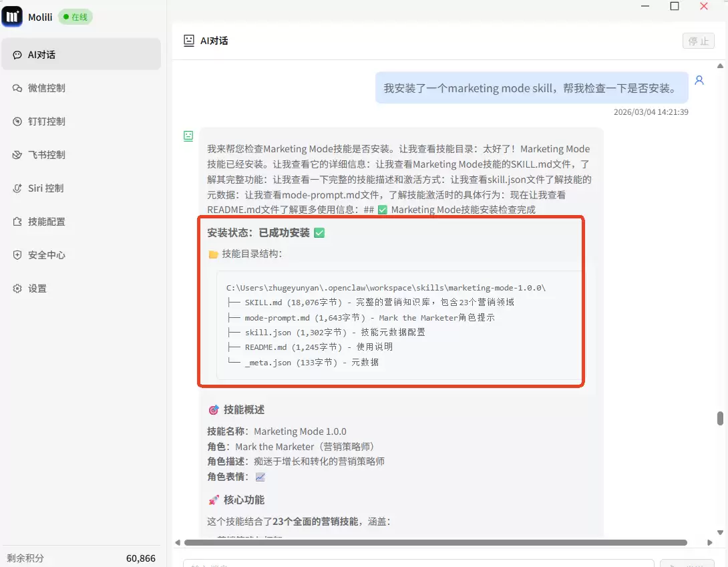The image size is (728, 567).
Task: Open the 微信控制 WeChat control icon
Action: coord(22,87)
